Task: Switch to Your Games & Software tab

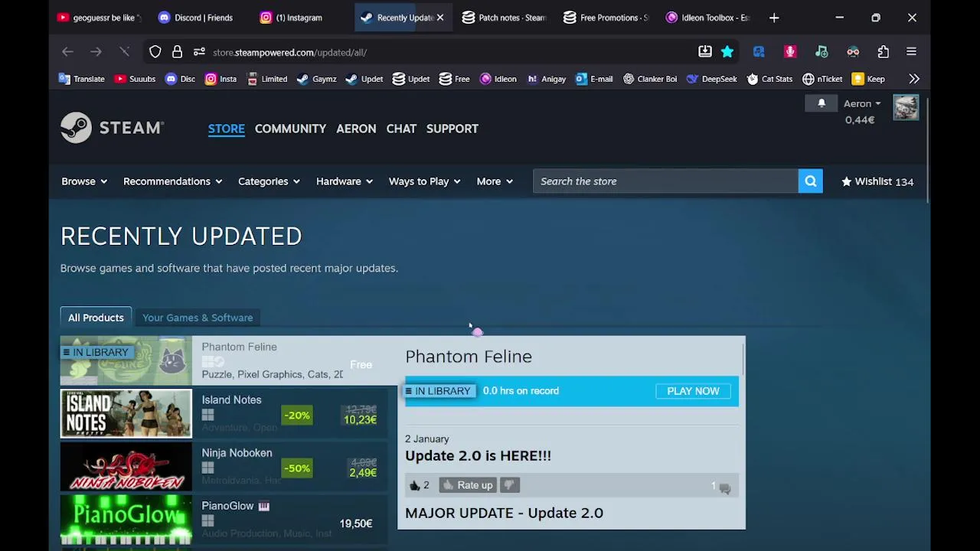Action: pyautogui.click(x=198, y=318)
